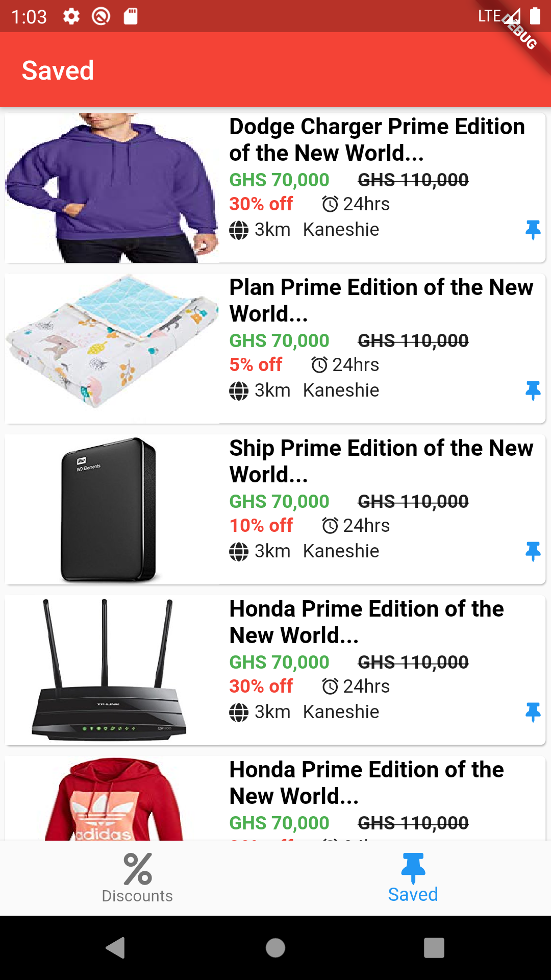
Task: Tap the pin icon in bottom navigation
Action: [x=413, y=868]
